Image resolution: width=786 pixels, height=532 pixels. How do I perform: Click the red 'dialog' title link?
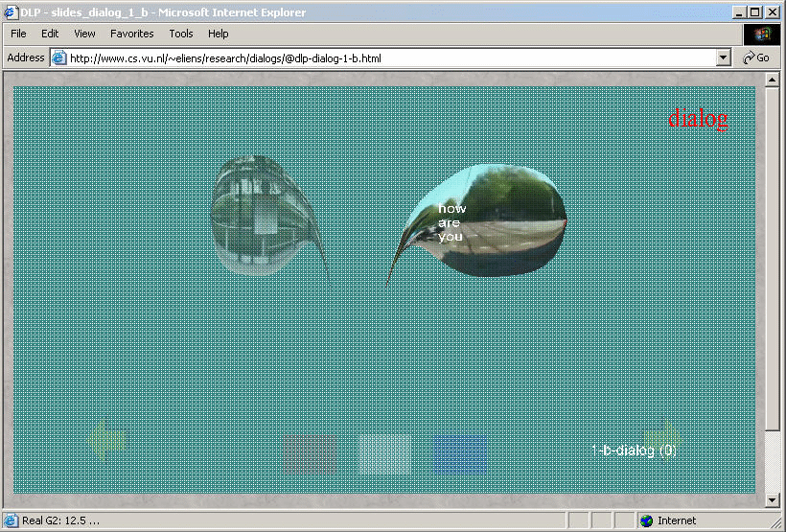[698, 119]
